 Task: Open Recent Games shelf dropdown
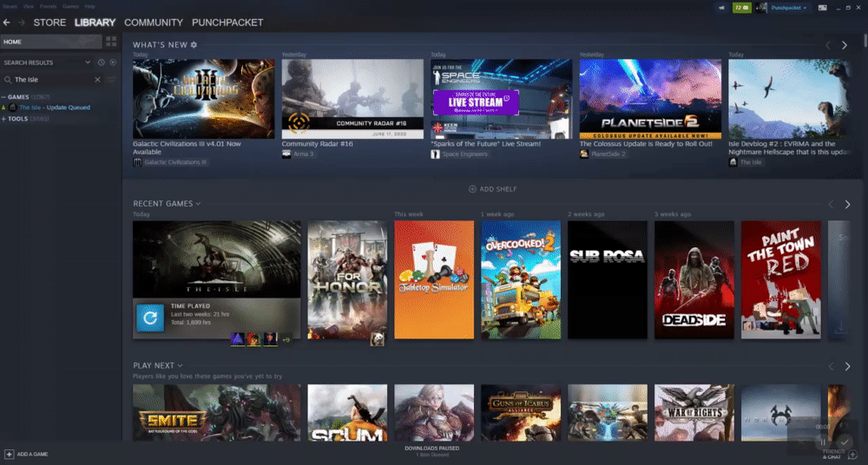198,204
